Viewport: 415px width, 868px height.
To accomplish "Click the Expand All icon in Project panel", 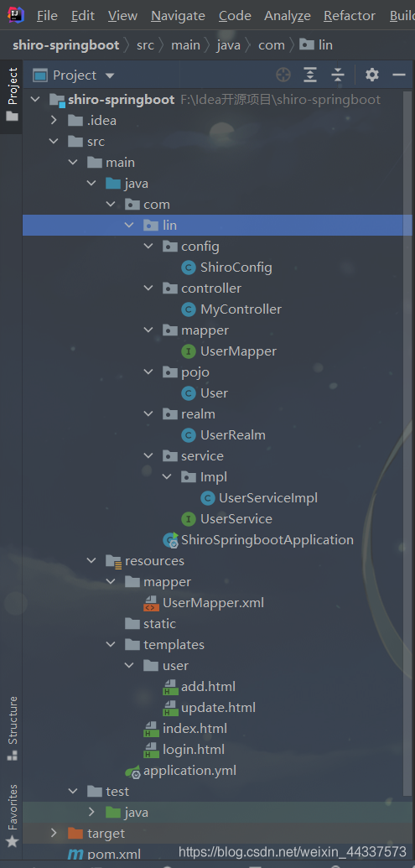I will pos(310,75).
